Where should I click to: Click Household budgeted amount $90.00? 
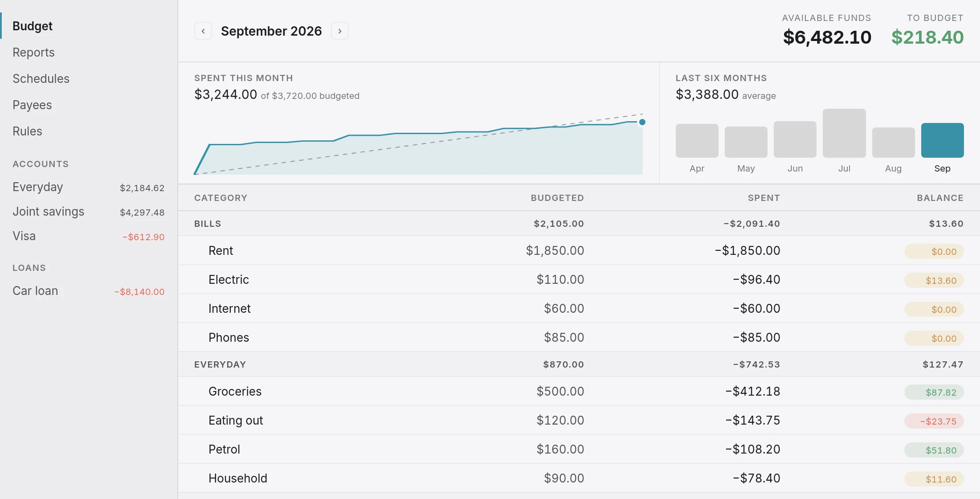[564, 478]
